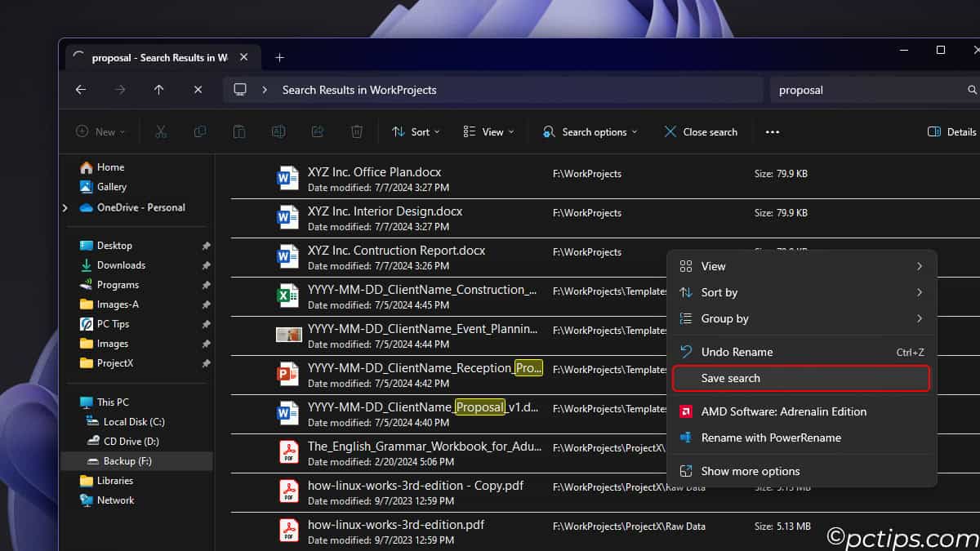The image size is (980, 551).
Task: Close the active search with Close search
Action: coord(701,131)
